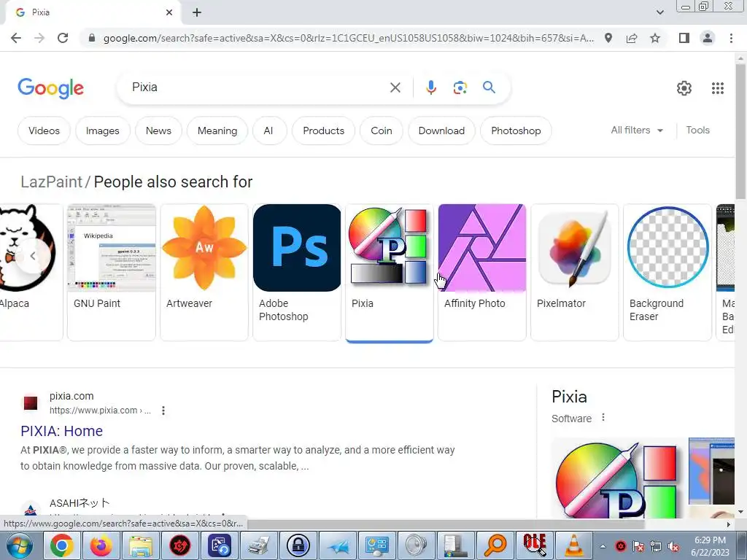Open Chrome side panel

tap(684, 38)
